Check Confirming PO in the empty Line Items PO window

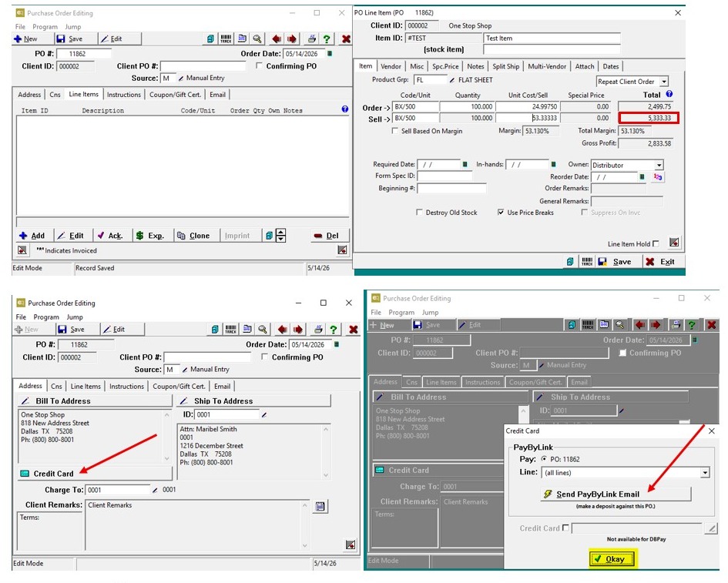tap(259, 66)
